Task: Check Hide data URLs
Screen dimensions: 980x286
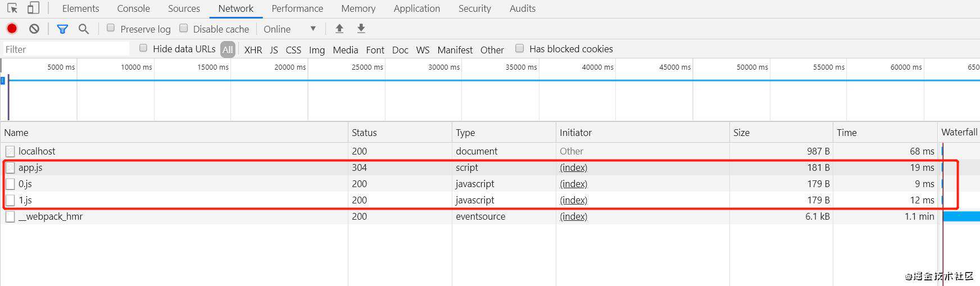Action: coord(143,48)
